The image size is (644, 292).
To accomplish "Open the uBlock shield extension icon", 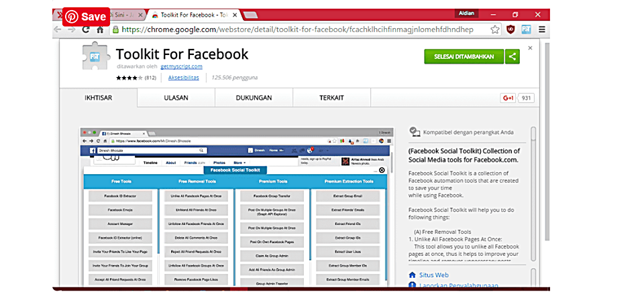I will tap(511, 29).
